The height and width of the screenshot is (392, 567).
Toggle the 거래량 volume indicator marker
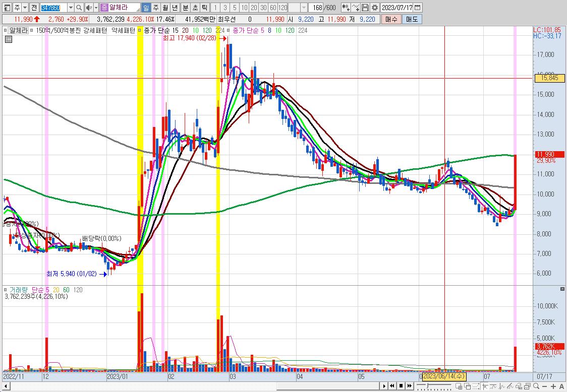tap(6, 289)
